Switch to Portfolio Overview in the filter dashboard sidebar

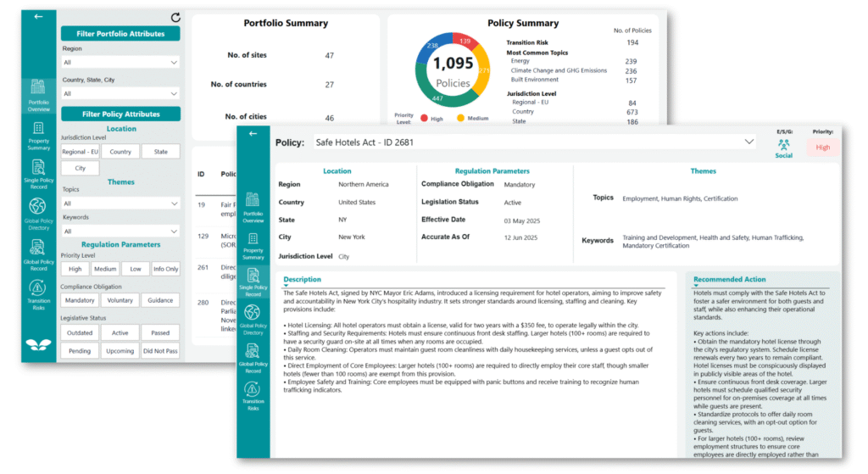(37, 92)
